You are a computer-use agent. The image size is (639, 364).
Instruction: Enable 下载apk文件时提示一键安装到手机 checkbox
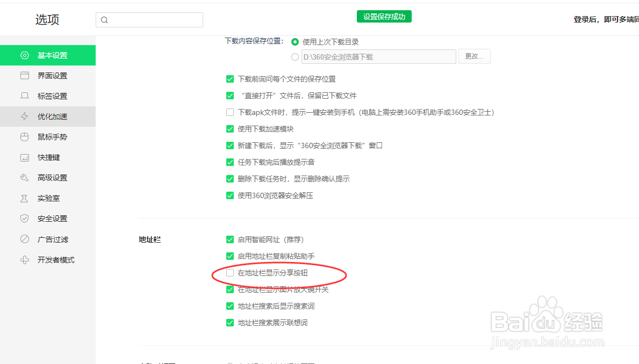[x=230, y=112]
